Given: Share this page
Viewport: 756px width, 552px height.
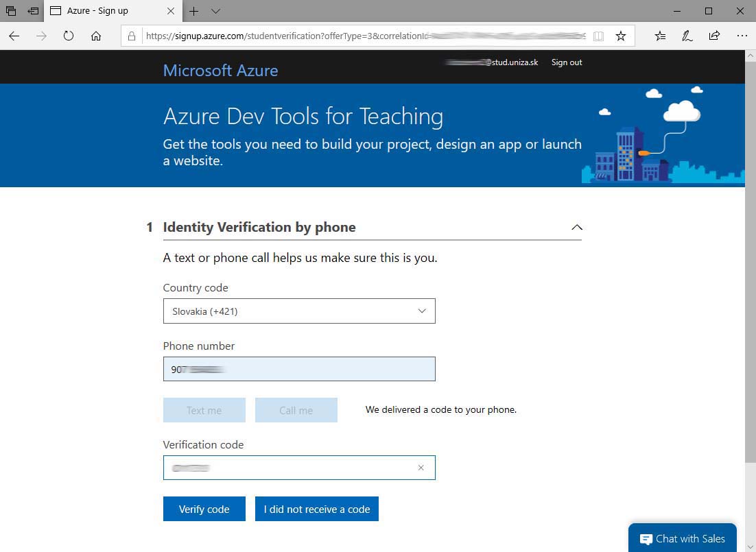Looking at the screenshot, I should [714, 36].
